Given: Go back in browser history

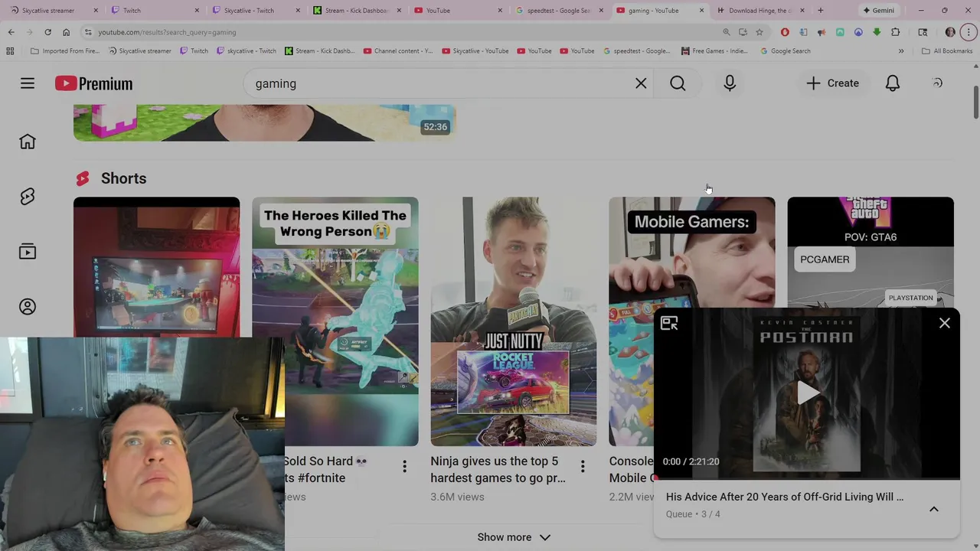Looking at the screenshot, I should click(x=11, y=32).
